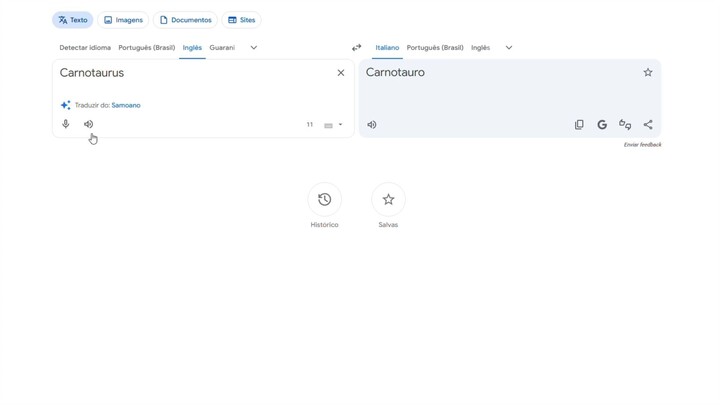Image resolution: width=720 pixels, height=405 pixels.
Task: Choose Português (Brasil) as source language
Action: [147, 47]
